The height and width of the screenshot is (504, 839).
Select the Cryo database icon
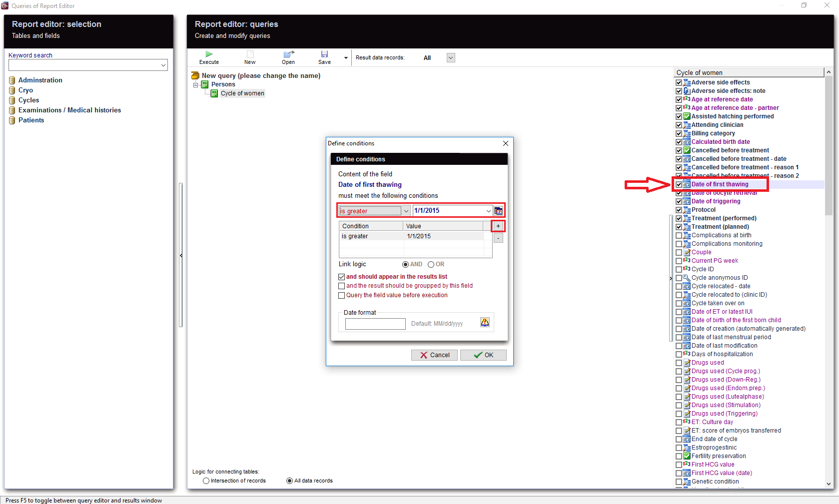12,90
